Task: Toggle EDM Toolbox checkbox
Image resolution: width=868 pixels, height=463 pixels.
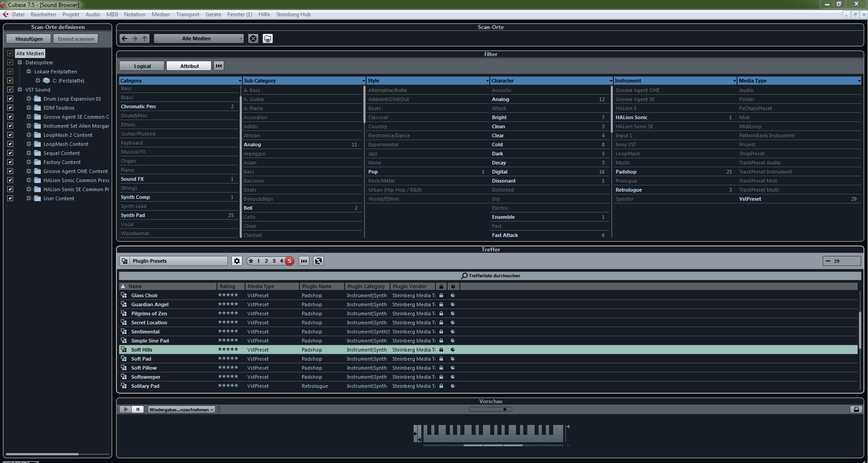Action: click(10, 108)
